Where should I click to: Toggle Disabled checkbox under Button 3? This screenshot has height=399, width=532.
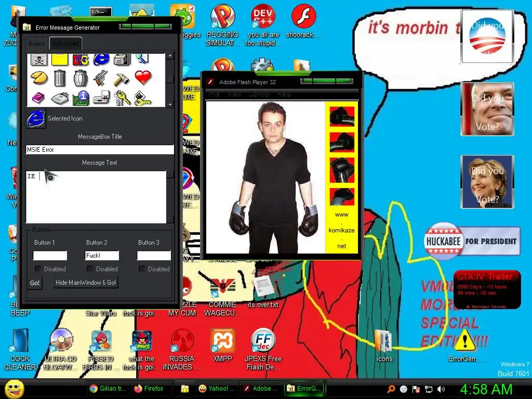point(142,269)
